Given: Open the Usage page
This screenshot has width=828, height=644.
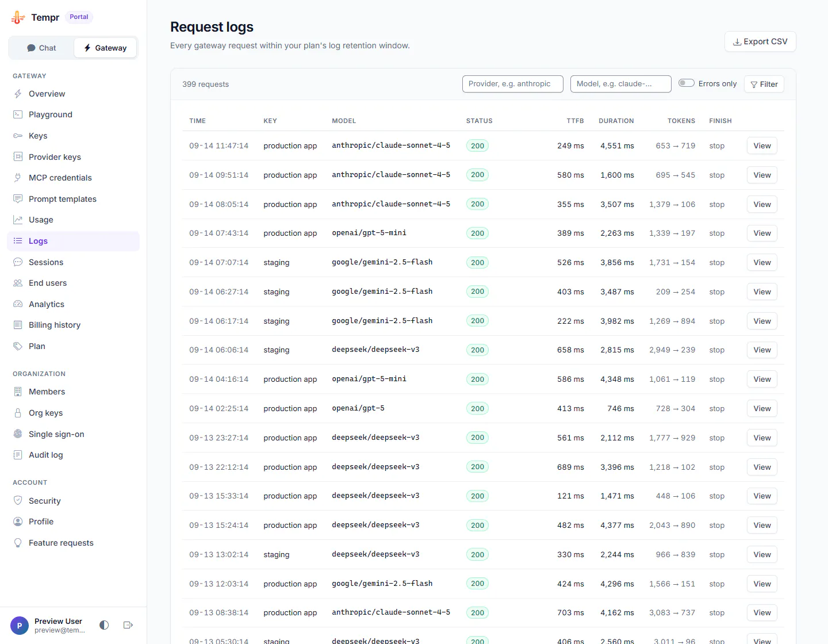Looking at the screenshot, I should [x=73, y=220].
